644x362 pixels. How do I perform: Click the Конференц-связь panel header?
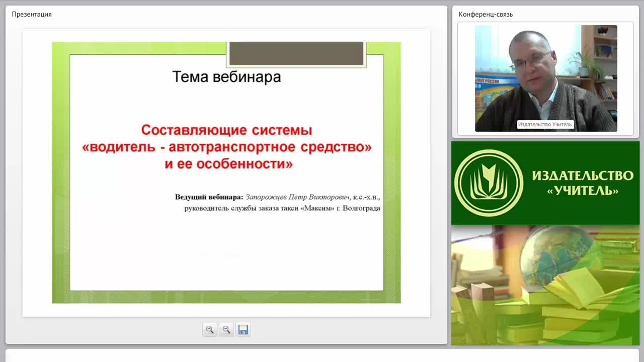click(x=486, y=14)
